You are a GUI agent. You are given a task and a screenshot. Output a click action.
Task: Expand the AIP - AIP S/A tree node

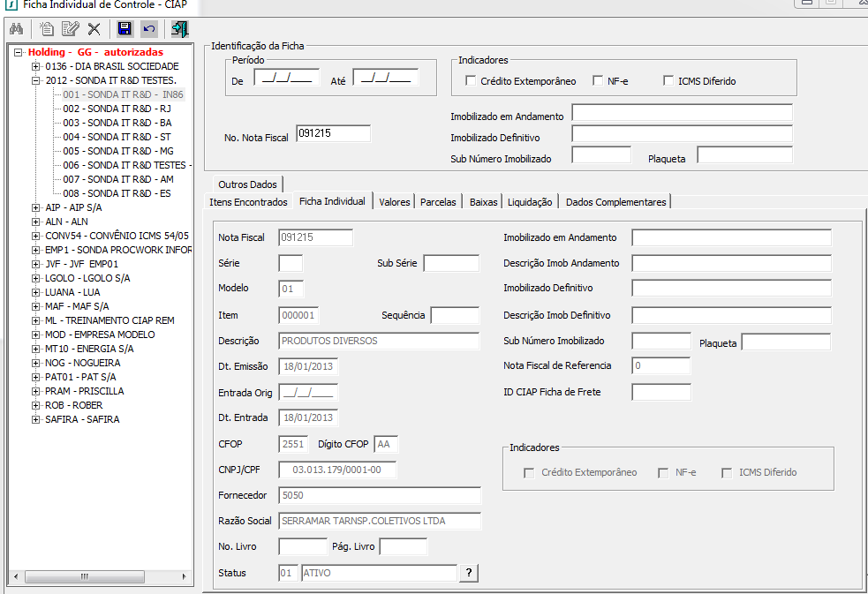[35, 207]
